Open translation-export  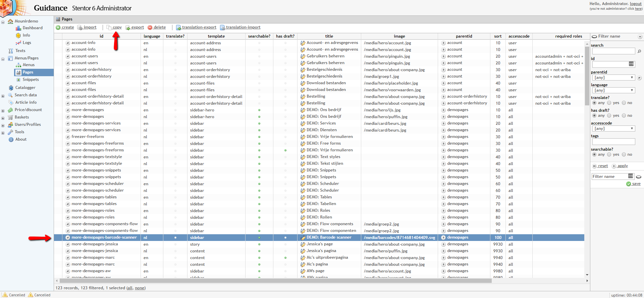tap(196, 28)
